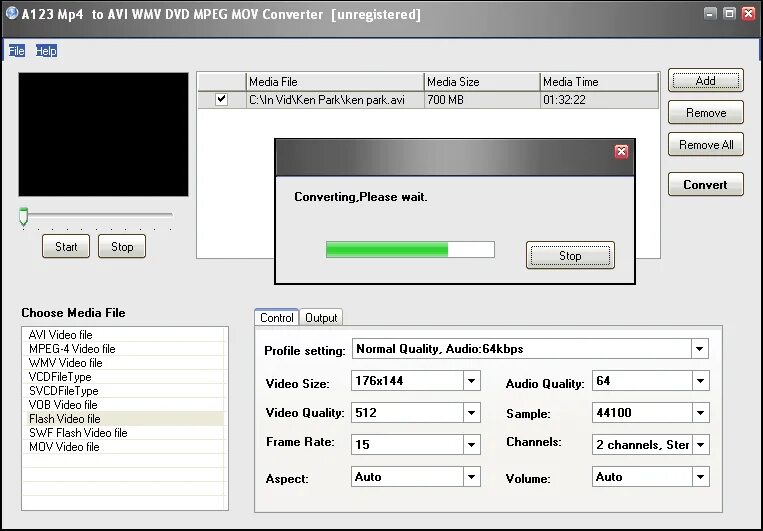Click the Media Time column header
The image size is (763, 531).
599,82
